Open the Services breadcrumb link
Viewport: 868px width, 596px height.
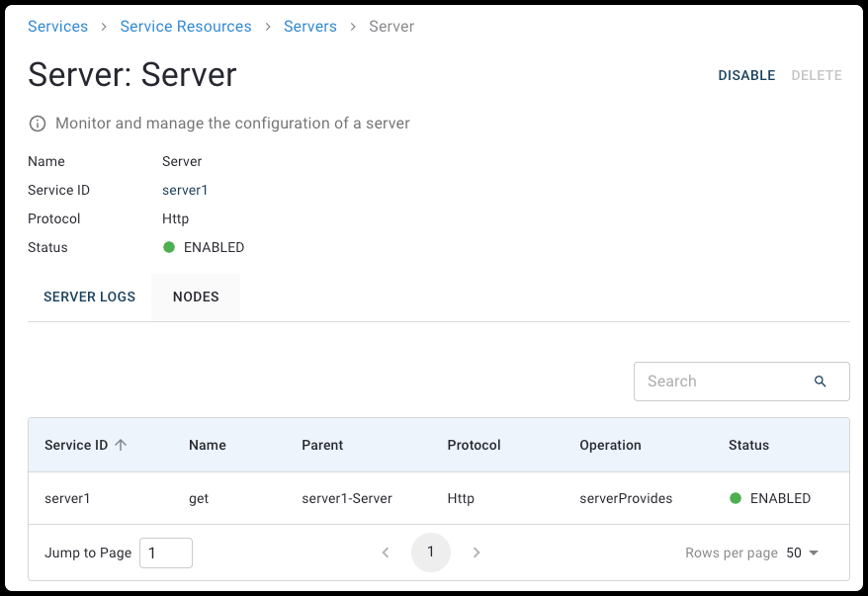[57, 27]
